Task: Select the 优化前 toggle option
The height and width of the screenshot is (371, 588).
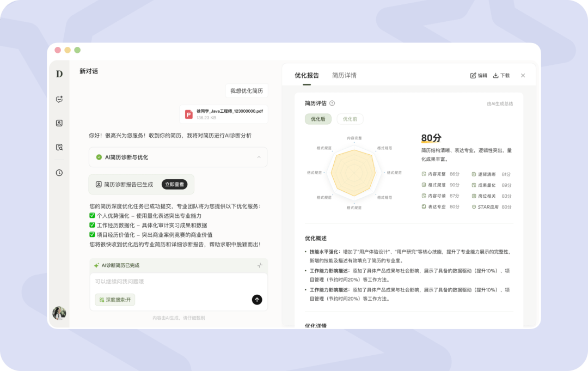Action: point(350,119)
